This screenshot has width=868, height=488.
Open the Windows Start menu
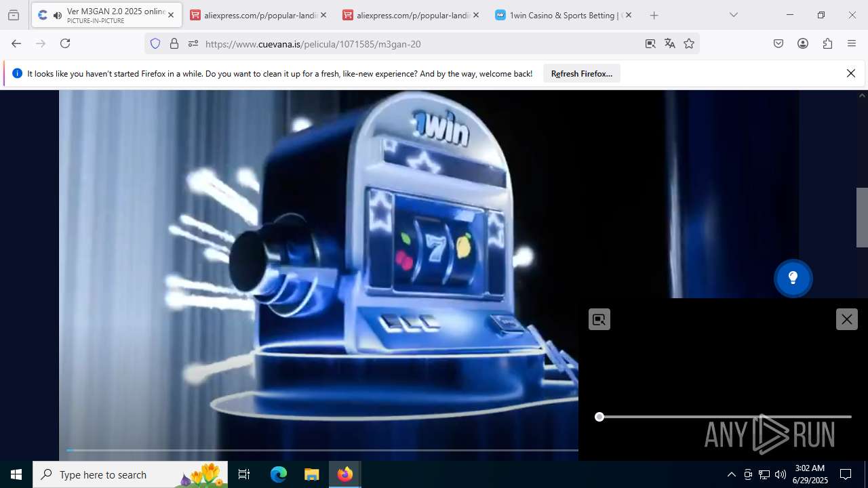[x=16, y=474]
